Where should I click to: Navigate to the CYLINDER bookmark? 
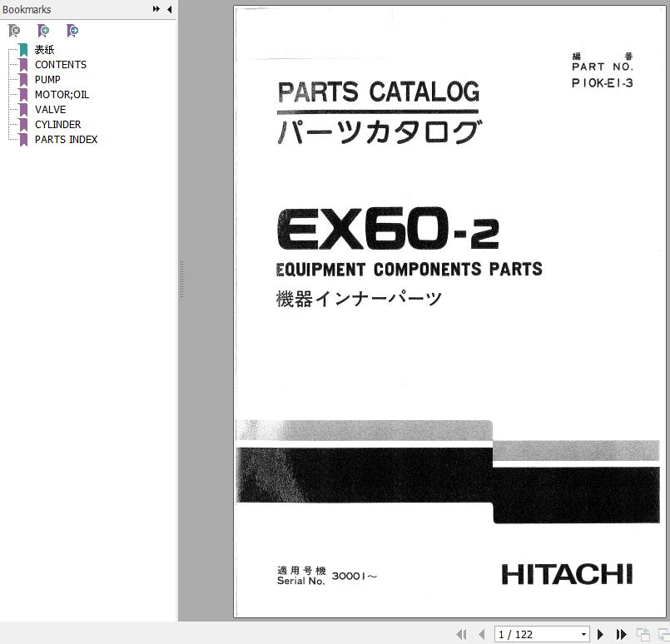[x=57, y=124]
